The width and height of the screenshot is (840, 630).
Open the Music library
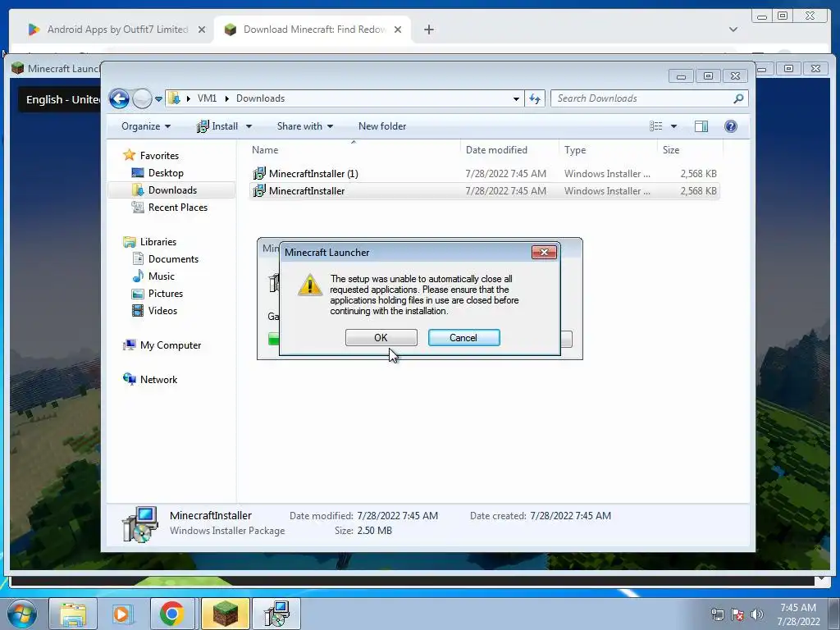pos(153,276)
